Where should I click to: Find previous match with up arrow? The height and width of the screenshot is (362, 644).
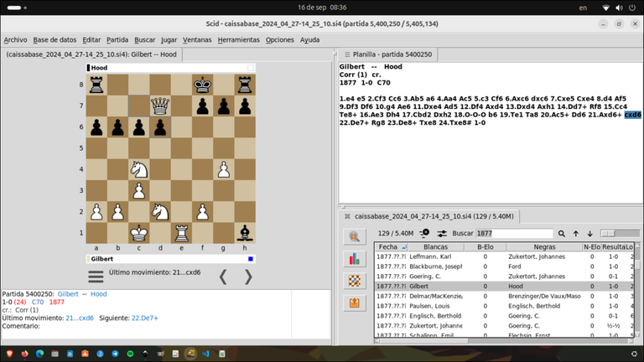click(x=576, y=234)
